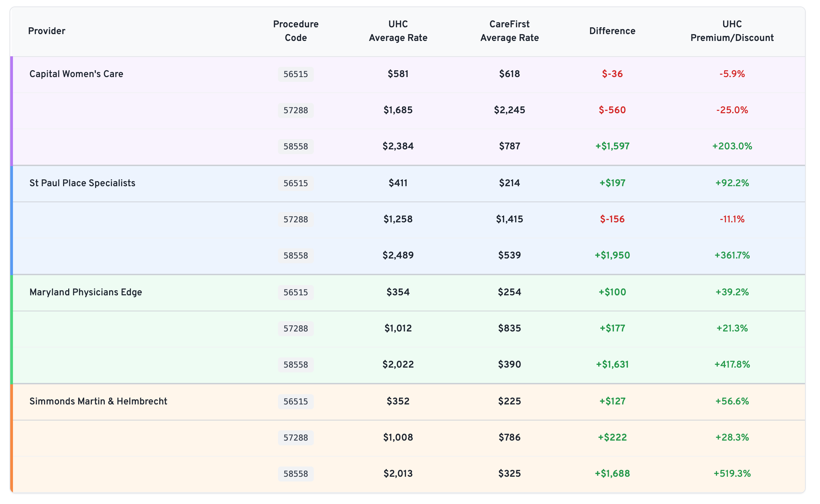
Task: Click the UHC rate $354
Action: coord(398,292)
